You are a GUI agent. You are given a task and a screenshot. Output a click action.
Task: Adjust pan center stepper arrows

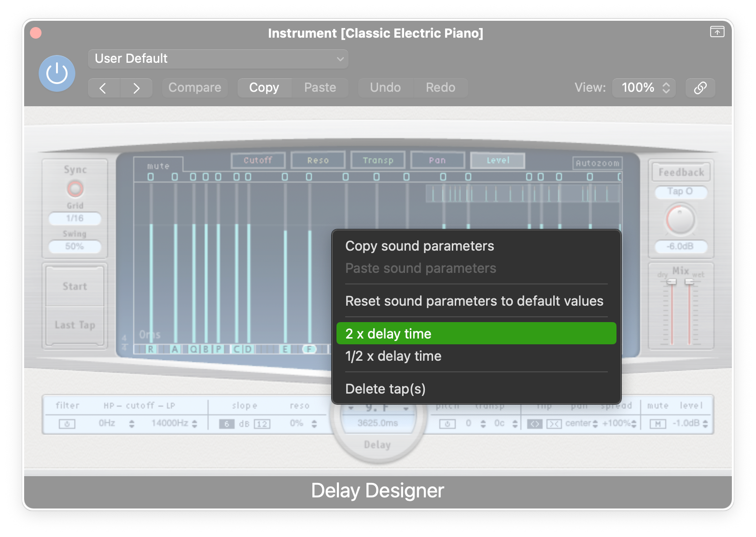point(595,424)
